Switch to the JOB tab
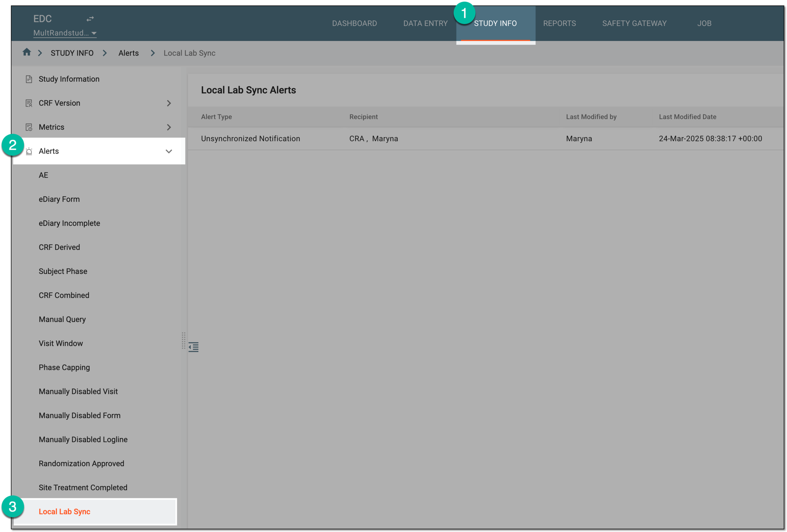787x532 pixels. click(704, 23)
